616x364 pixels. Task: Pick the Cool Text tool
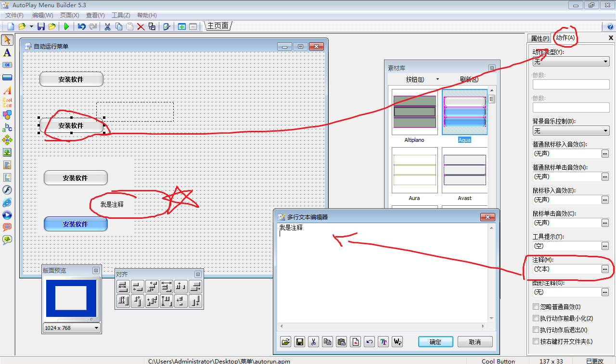pos(7,102)
